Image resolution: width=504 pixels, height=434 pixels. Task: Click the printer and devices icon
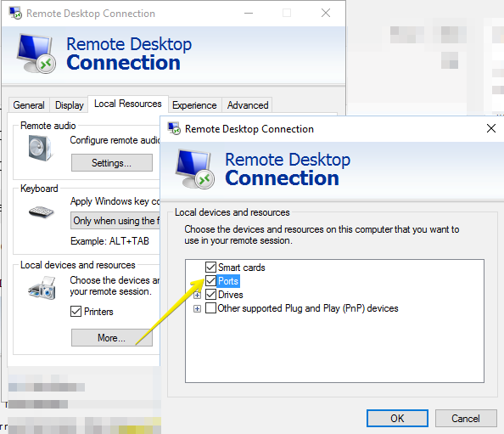click(42, 288)
